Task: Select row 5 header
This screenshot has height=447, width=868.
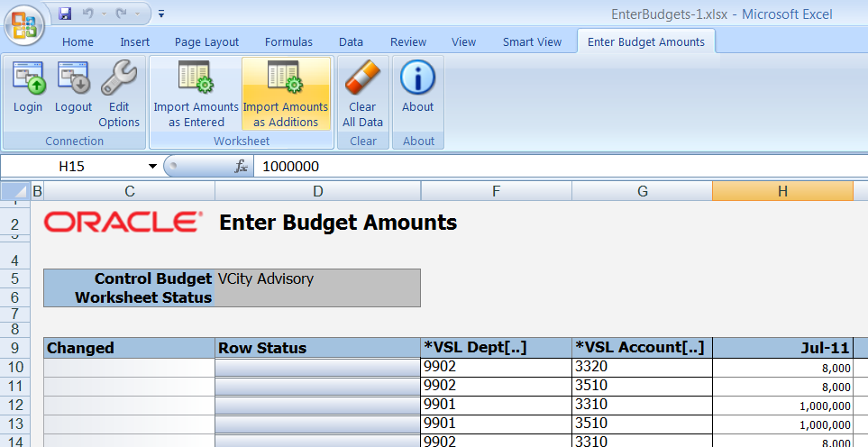Action: click(x=15, y=278)
